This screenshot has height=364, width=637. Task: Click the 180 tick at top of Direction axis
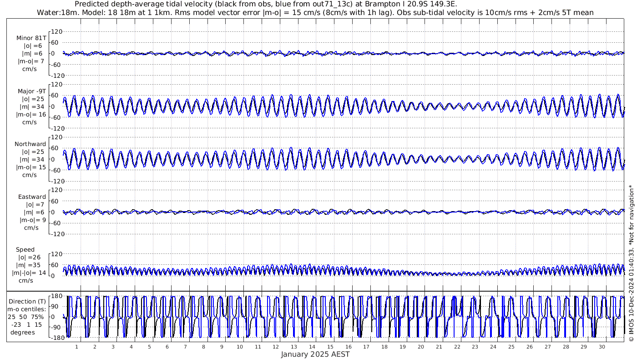56,297
